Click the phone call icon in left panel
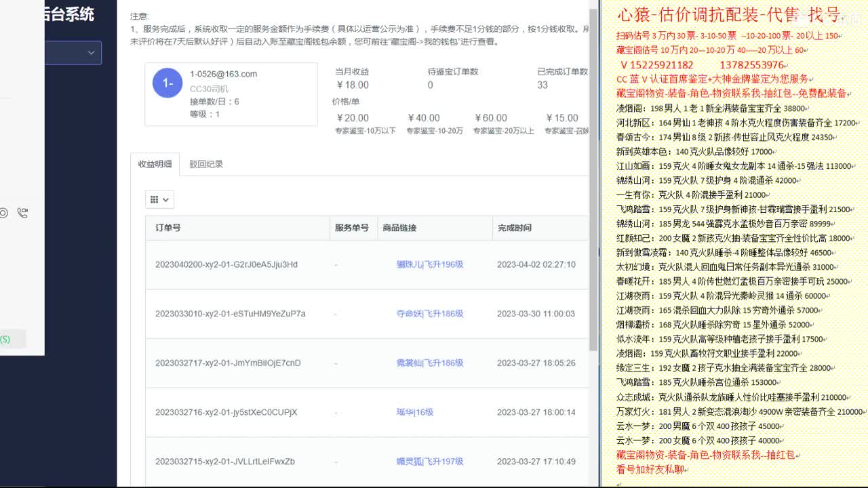This screenshot has height=488, width=868. 22,213
